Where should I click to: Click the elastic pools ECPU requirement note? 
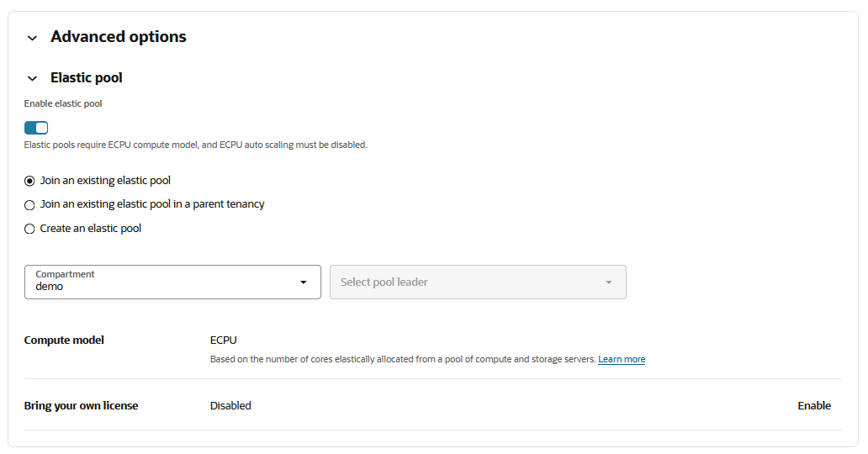195,145
